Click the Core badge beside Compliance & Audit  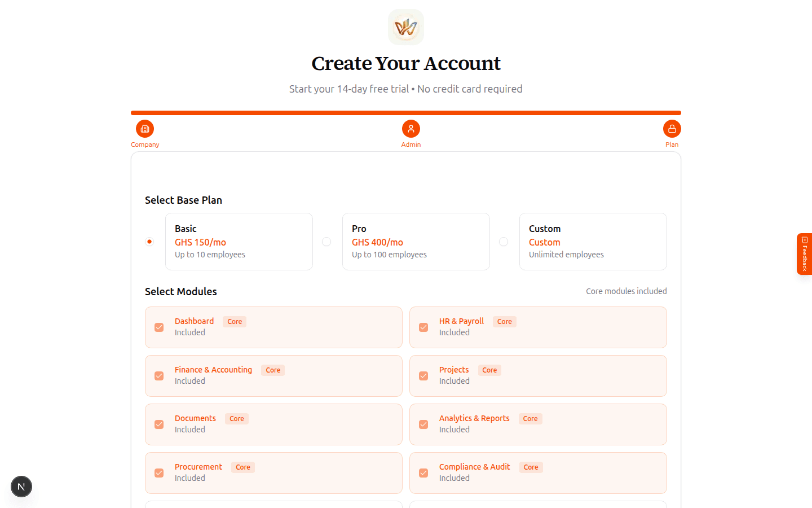coord(531,467)
